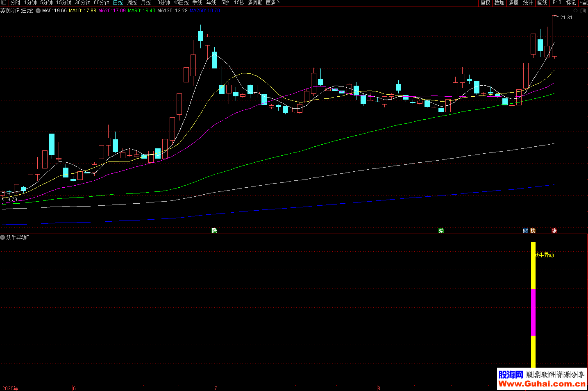This screenshot has height=391, width=588.
Task: Click the 2025年 label on the time axis
Action: [10, 388]
